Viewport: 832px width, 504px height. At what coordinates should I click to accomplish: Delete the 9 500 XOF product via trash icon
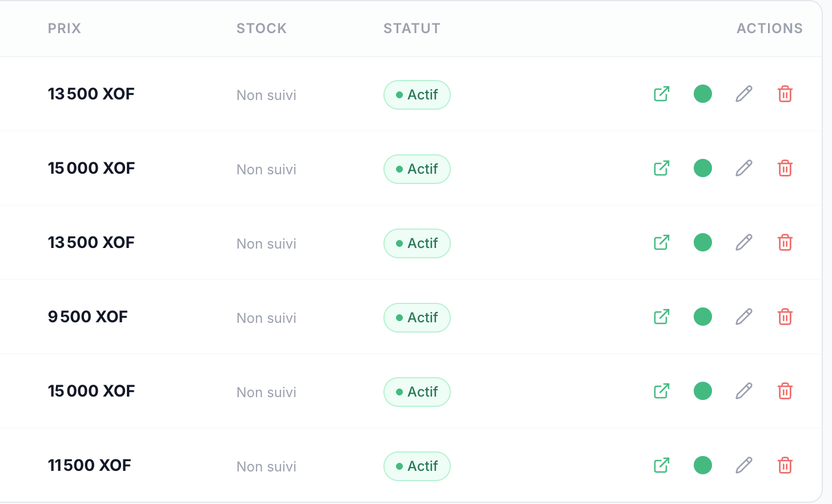click(785, 317)
